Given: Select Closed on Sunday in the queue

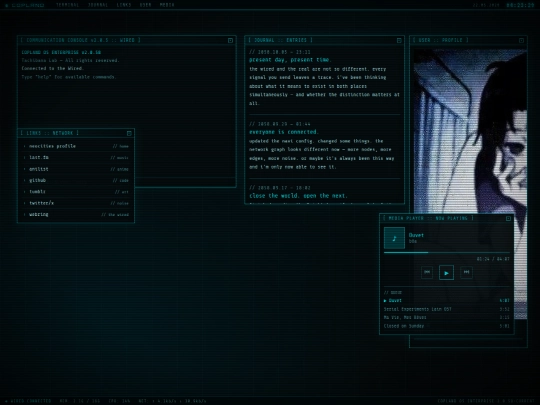Looking at the screenshot, I should point(447,326).
